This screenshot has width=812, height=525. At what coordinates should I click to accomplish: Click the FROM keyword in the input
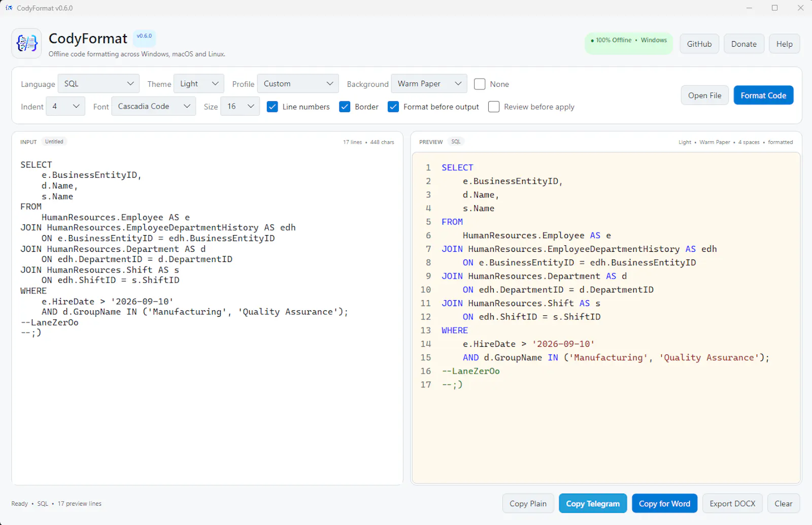pos(31,207)
